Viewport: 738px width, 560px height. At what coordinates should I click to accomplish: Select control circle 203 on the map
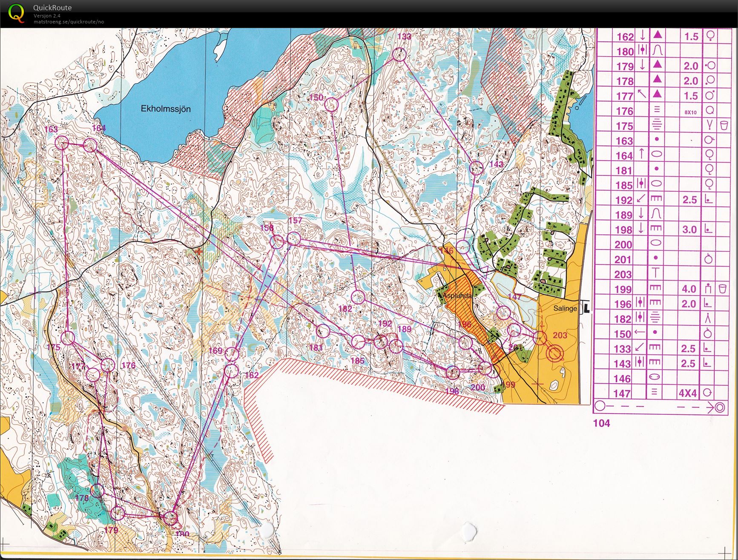(x=540, y=339)
